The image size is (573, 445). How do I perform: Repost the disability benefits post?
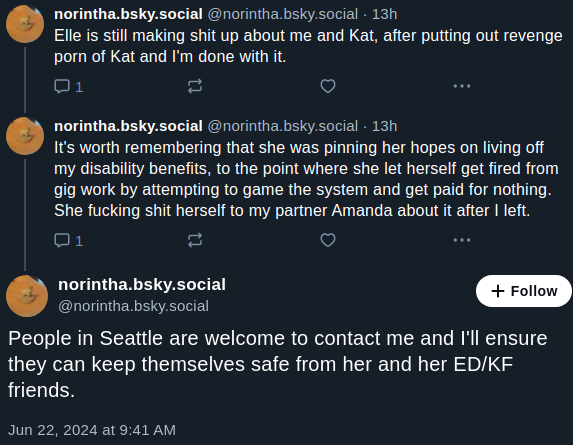point(195,240)
